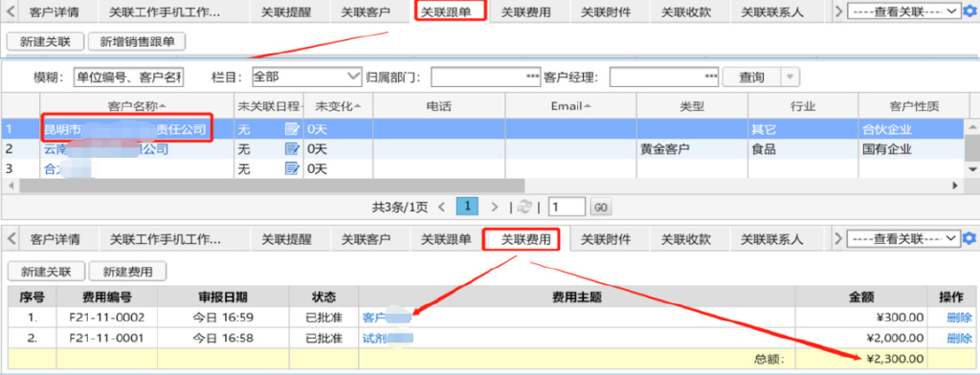Go to next page in pagination
Image resolution: width=980 pixels, height=375 pixels.
(x=495, y=207)
